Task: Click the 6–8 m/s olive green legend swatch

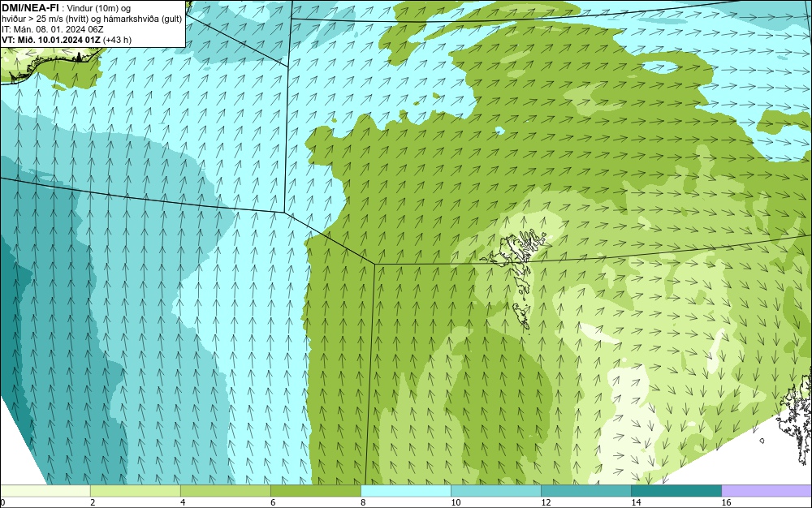Action: (x=315, y=490)
